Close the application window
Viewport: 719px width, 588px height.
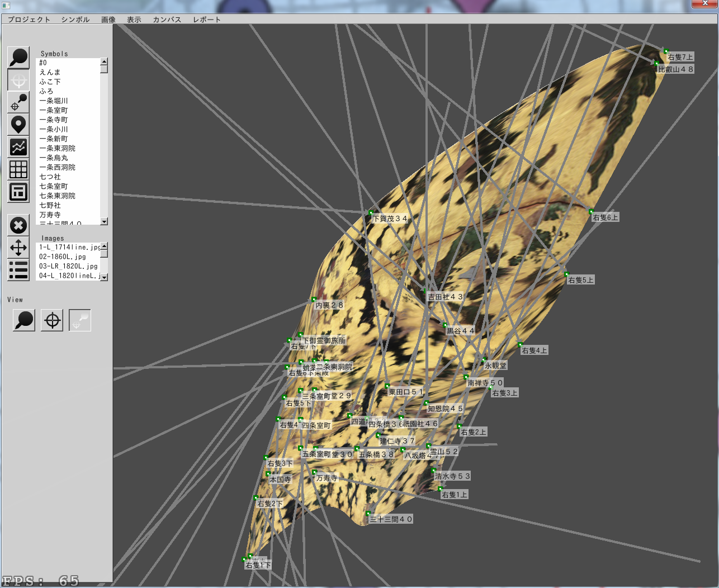[x=705, y=3]
